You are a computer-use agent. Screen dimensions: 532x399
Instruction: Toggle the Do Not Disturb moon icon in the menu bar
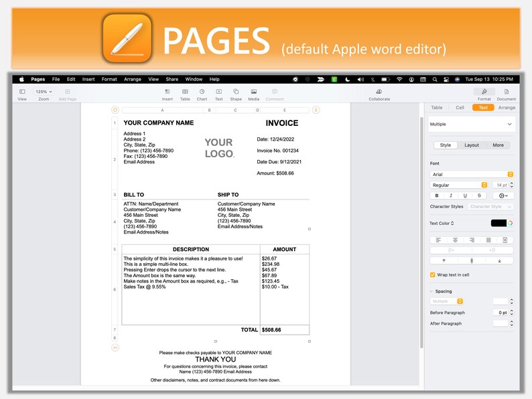click(x=348, y=79)
